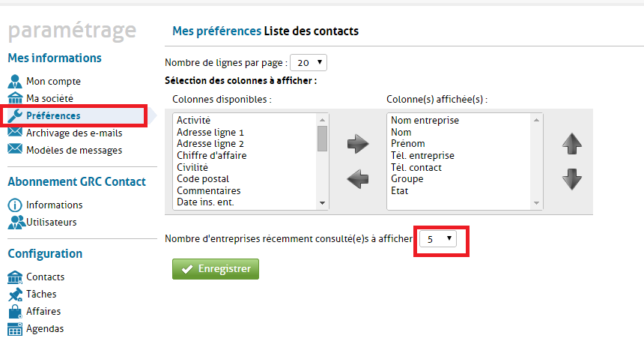Click the Mon compte user icon

[15, 81]
